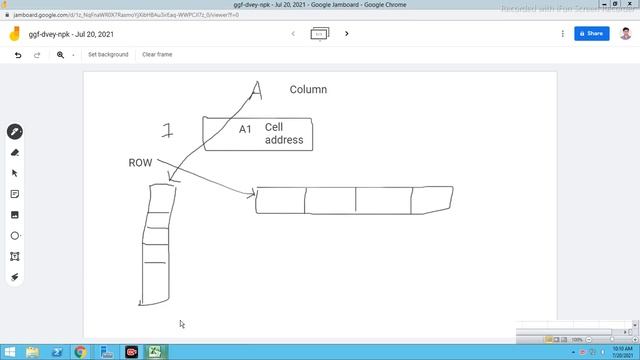Switch to Excel in taskbar
Image resolution: width=640 pixels, height=360 pixels.
155,352
